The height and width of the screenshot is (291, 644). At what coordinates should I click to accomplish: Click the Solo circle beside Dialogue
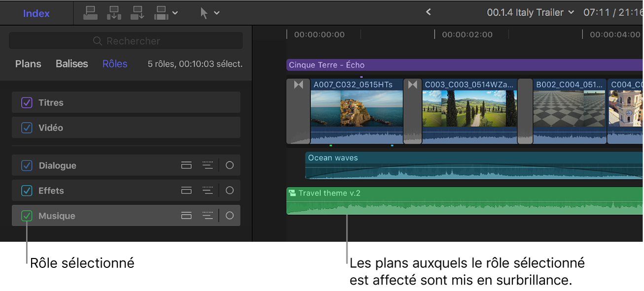(x=229, y=165)
